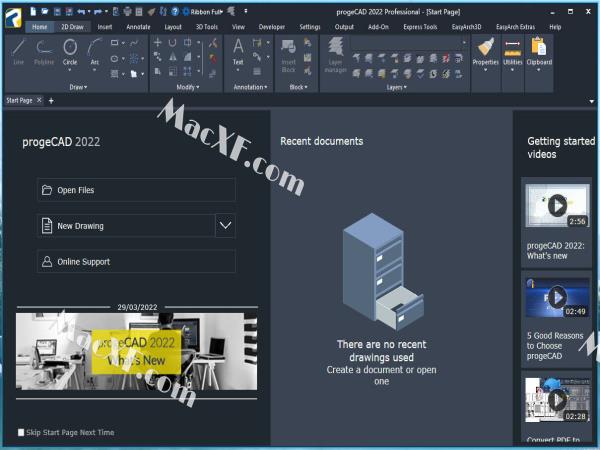Click the progeCAD application logo button

(x=13, y=18)
